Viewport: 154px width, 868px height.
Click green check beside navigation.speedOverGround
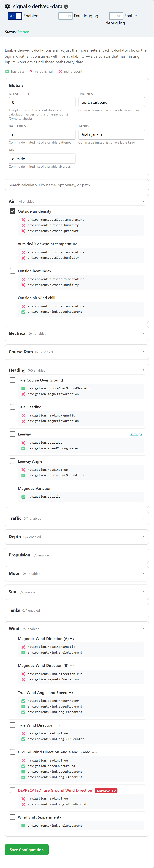tap(23, 766)
